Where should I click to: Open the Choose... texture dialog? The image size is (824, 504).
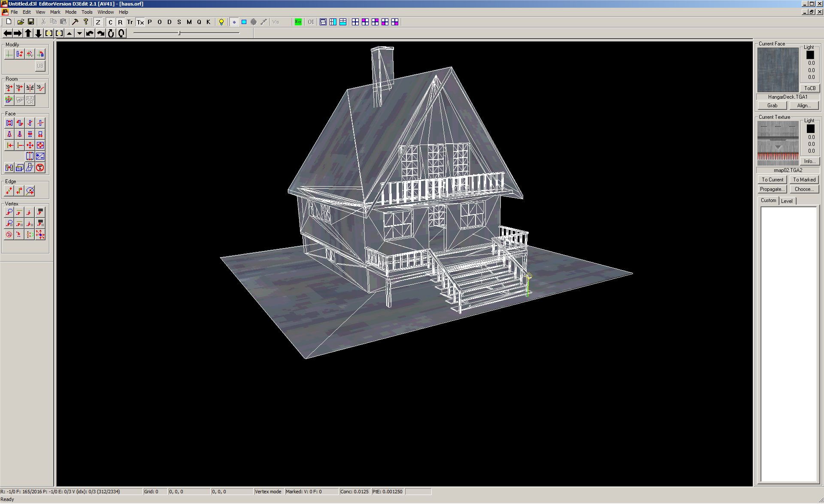point(804,189)
